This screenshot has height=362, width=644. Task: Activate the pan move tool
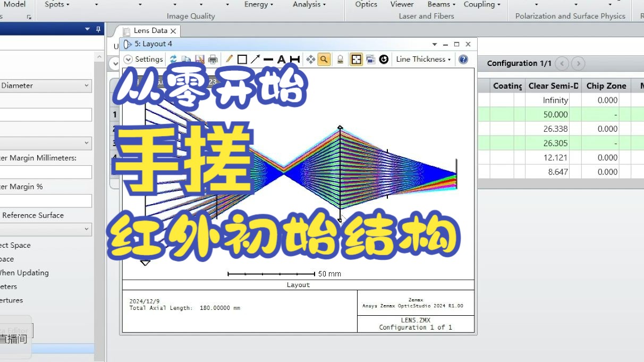[311, 59]
